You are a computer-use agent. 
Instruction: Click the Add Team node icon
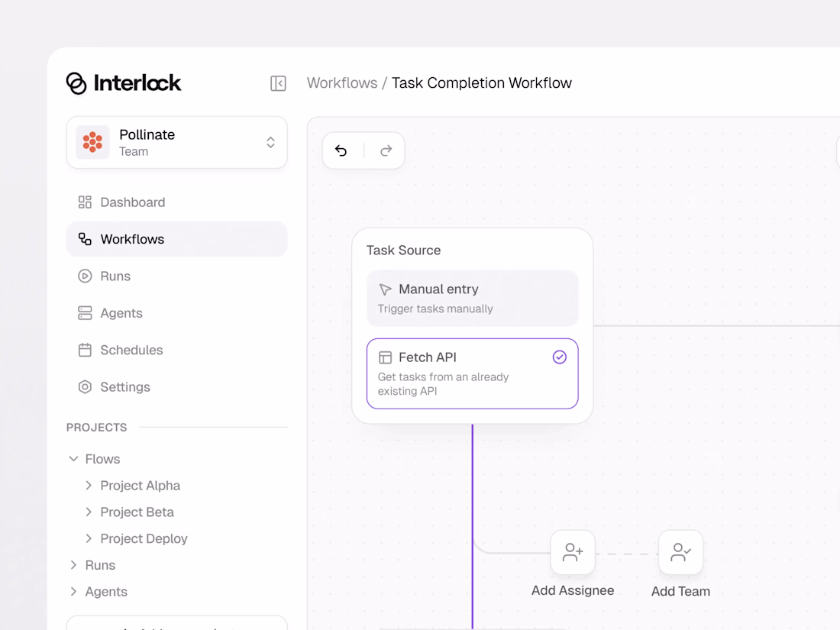tap(680, 552)
